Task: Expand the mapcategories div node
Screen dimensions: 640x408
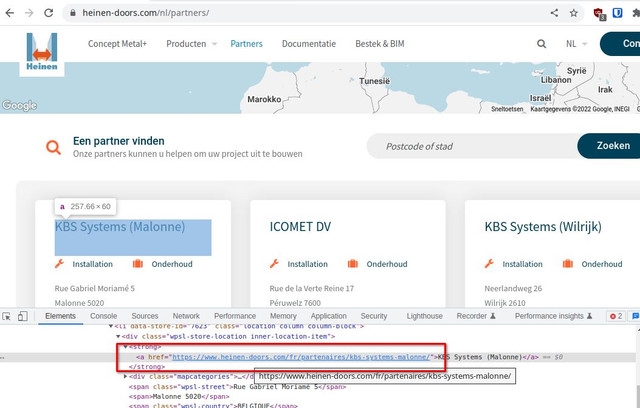Action: (x=126, y=376)
